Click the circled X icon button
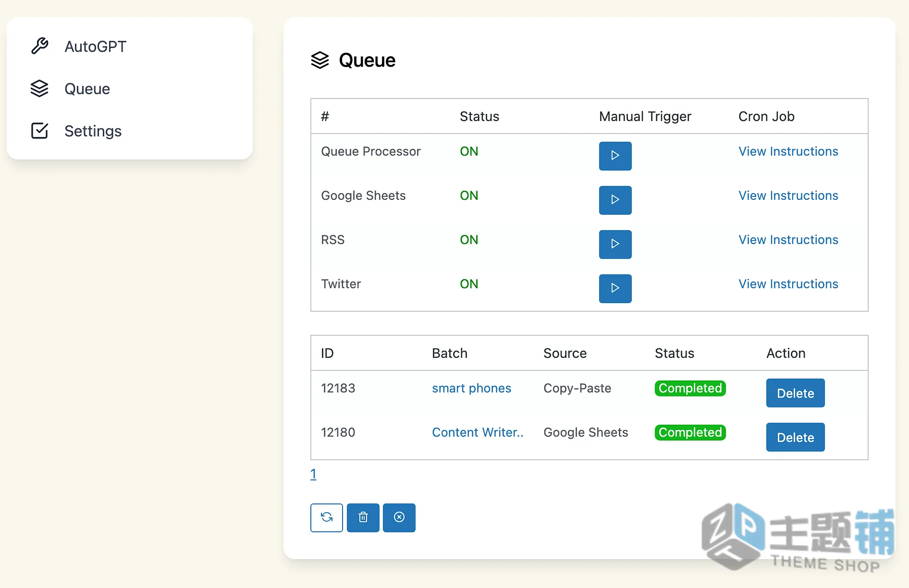 click(x=399, y=517)
